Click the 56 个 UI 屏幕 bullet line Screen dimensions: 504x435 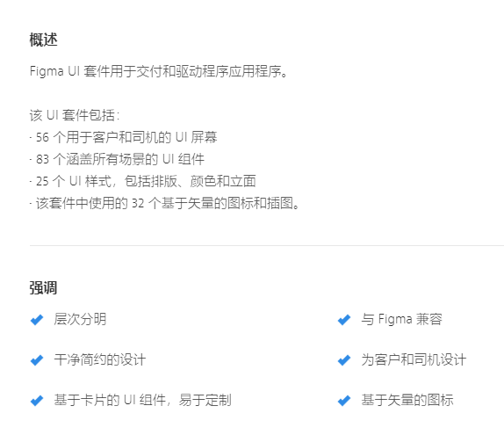(124, 137)
